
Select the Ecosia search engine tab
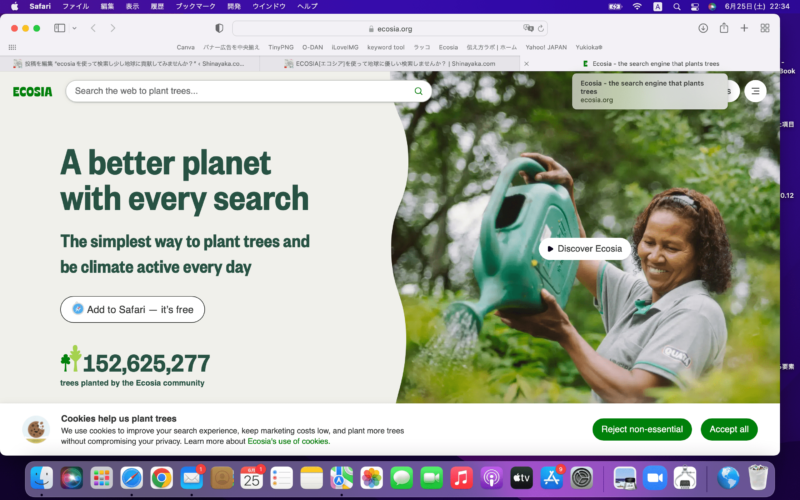(x=651, y=64)
